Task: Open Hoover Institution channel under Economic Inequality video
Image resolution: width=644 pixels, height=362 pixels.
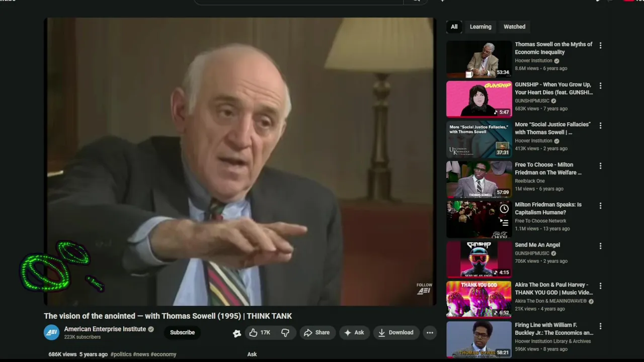Action: (x=533, y=60)
